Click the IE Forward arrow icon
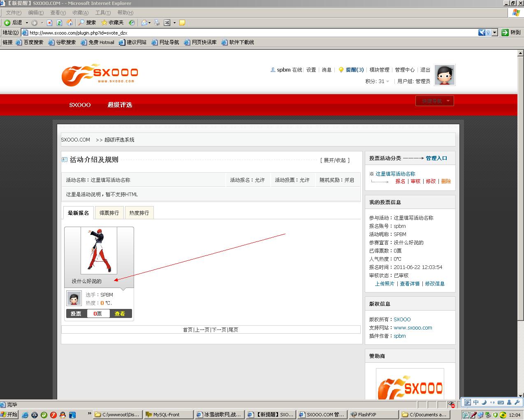Viewport: 524px width, 420px height. tap(35, 23)
